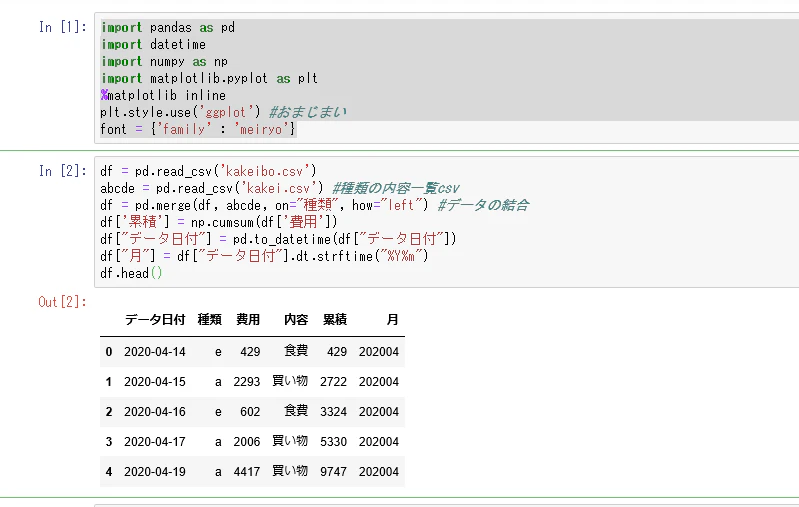Screen dimensions: 799x507
Task: Click the date cell 2020-04-14
Action: pos(155,352)
